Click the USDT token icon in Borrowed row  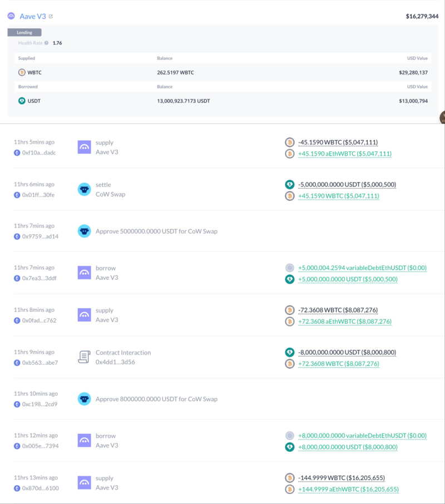point(22,101)
